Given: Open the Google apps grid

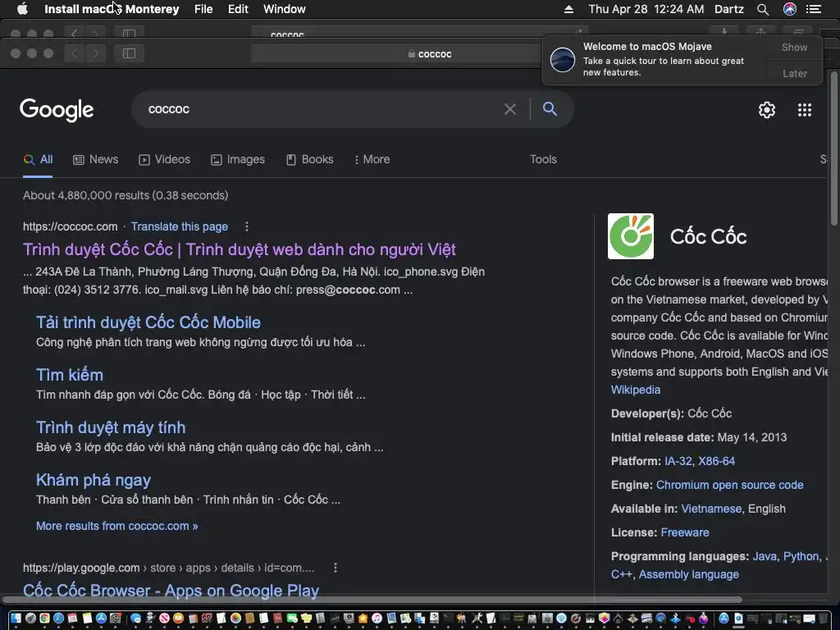Looking at the screenshot, I should click(x=805, y=110).
